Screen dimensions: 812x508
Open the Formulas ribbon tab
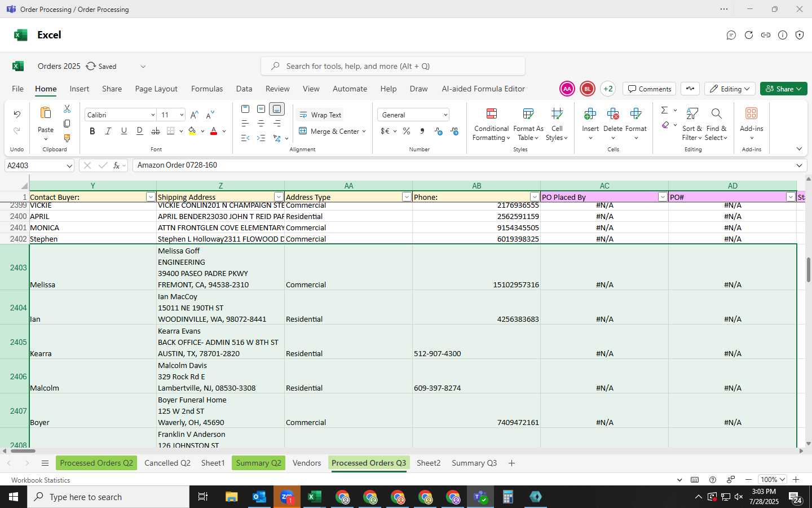point(207,89)
